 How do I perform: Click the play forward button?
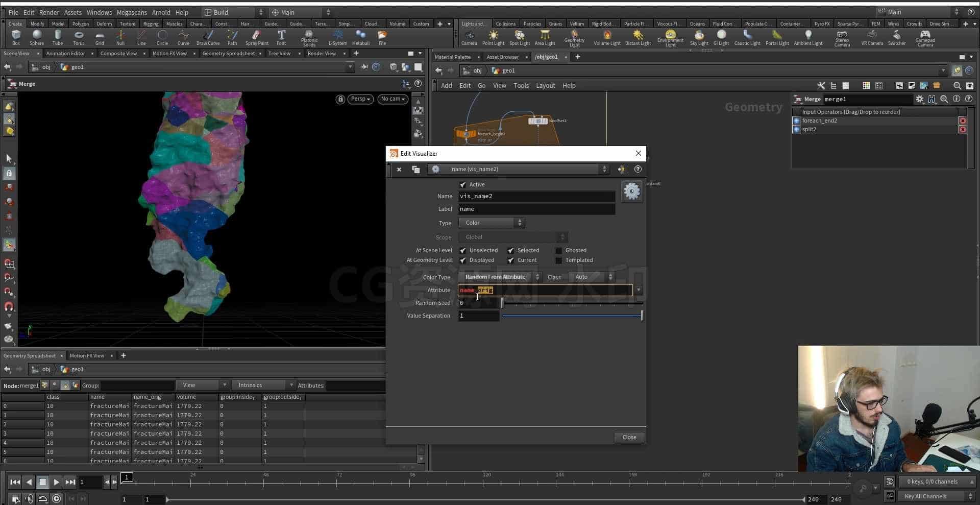56,482
